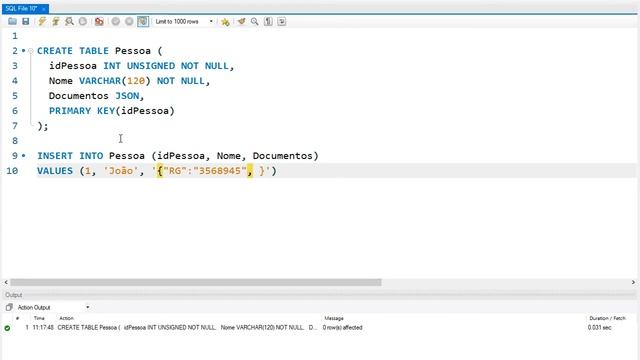The width and height of the screenshot is (640, 360).
Task: Click the Duration / Fetch column header
Action: [607, 318]
